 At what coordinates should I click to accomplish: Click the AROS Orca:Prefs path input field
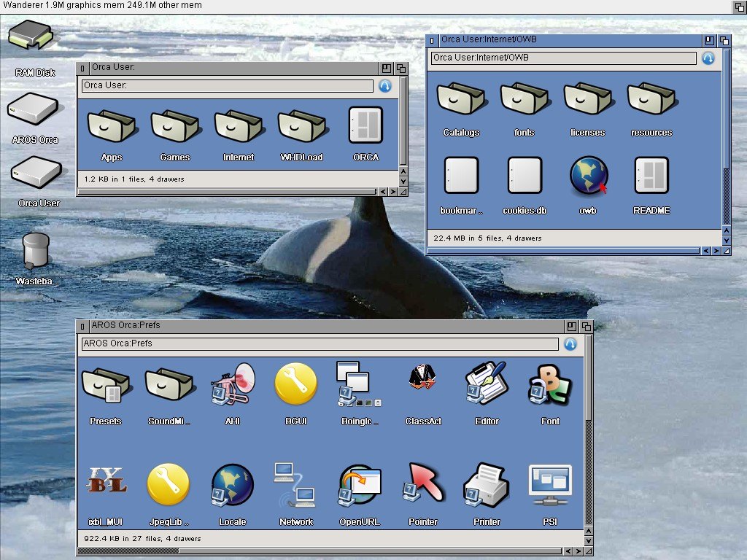[x=320, y=344]
